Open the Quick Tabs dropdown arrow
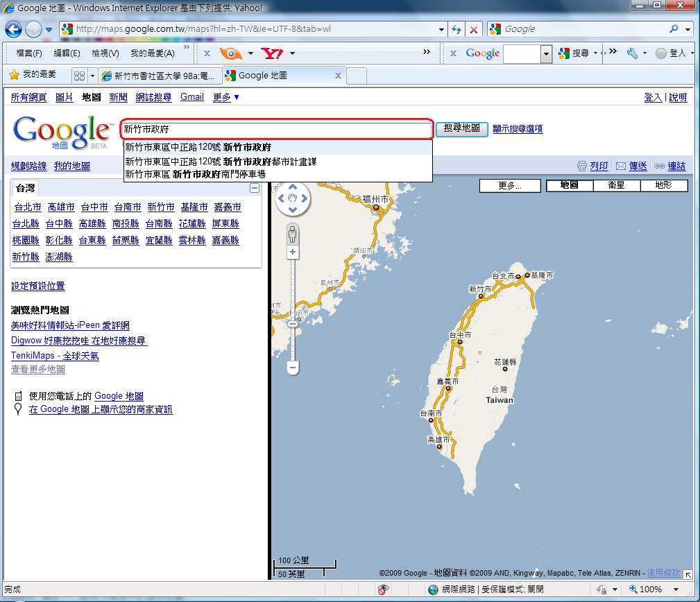Screen dimensions: 700x602 [x=92, y=76]
